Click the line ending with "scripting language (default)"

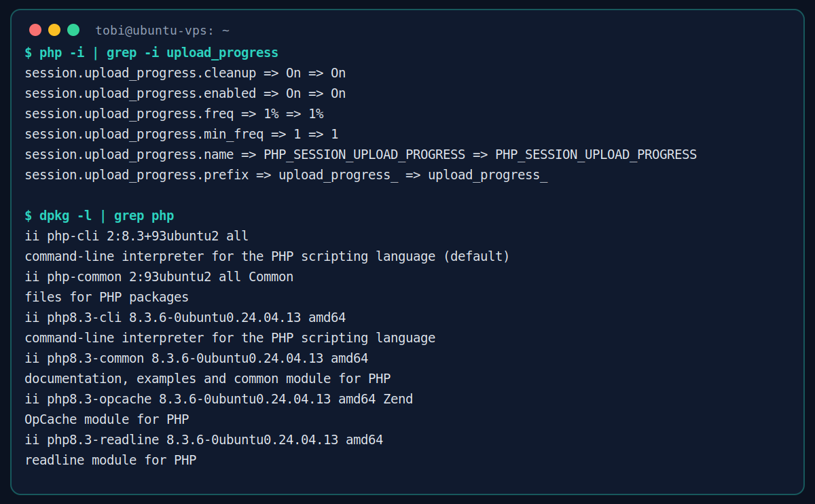pos(267,257)
